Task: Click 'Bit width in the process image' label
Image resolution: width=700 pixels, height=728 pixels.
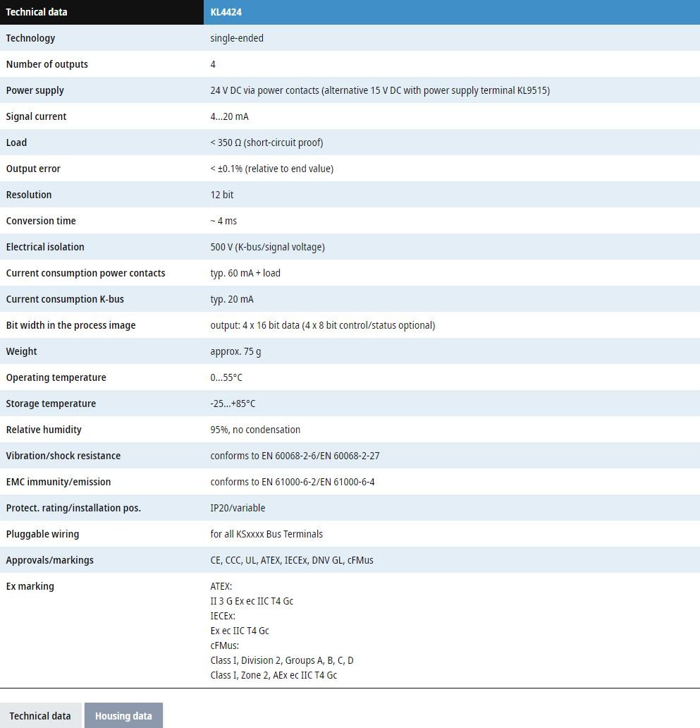Action: pos(71,325)
